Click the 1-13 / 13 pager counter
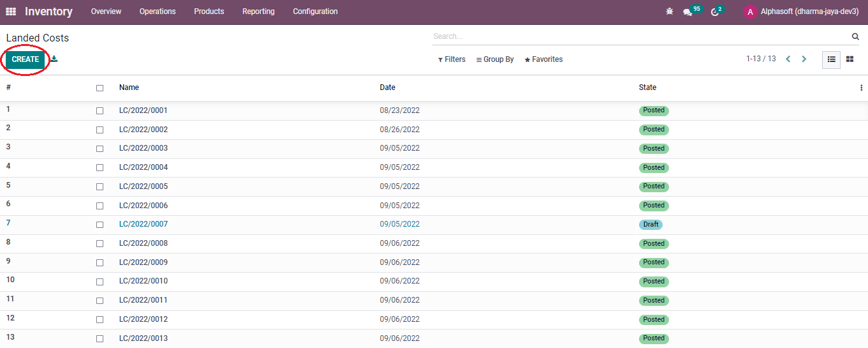This screenshot has height=348, width=868. click(761, 59)
